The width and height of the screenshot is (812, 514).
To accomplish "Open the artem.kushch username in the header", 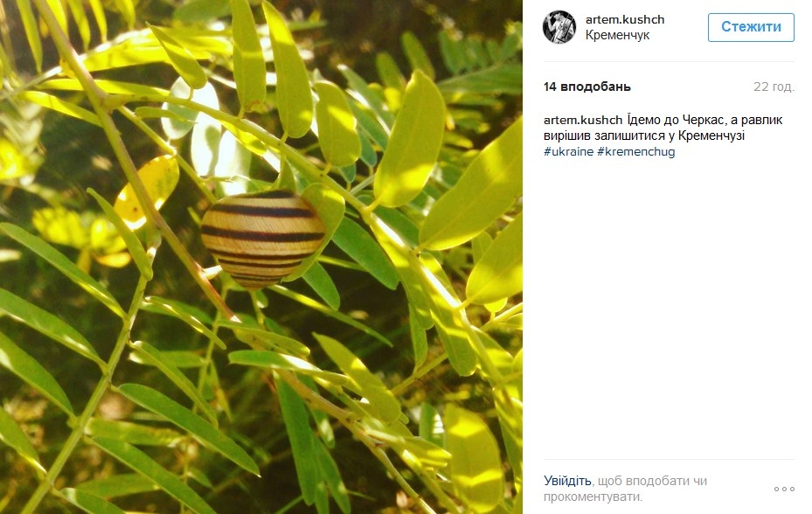I will (625, 19).
